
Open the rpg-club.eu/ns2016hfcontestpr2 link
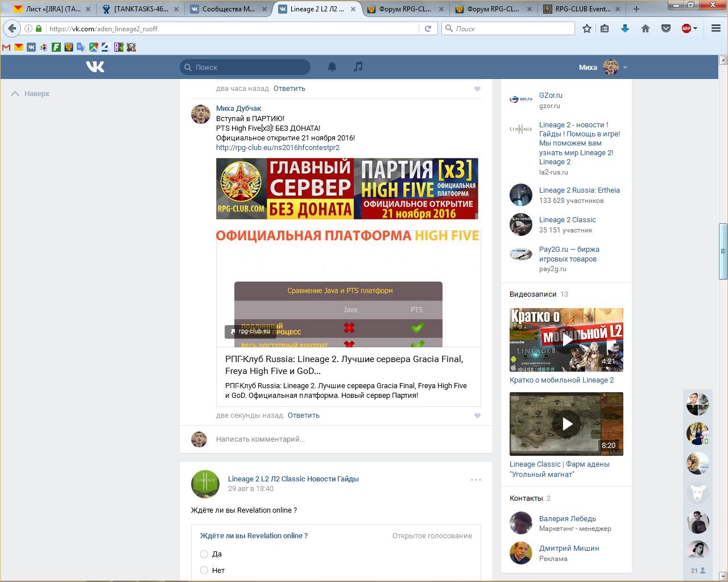click(278, 148)
